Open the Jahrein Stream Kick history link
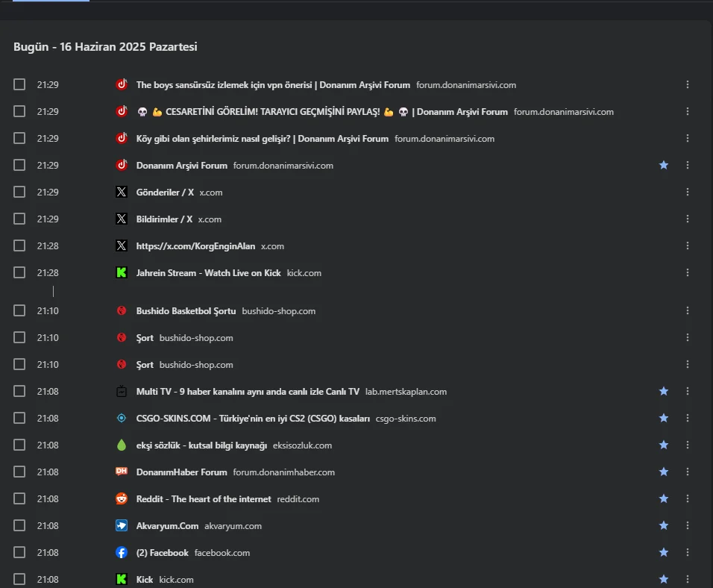The image size is (713, 588). [208, 273]
